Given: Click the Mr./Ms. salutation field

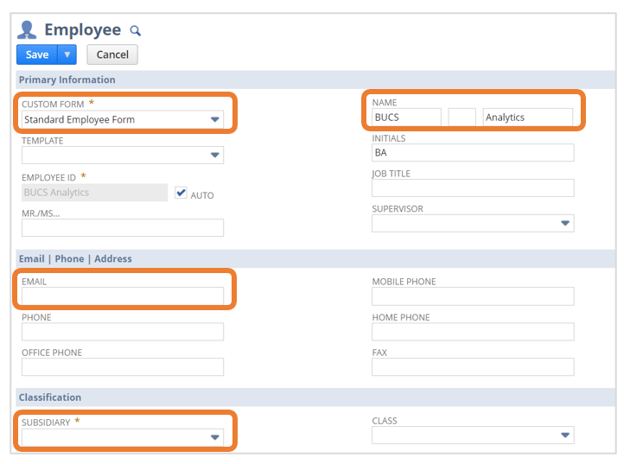Looking at the screenshot, I should click(x=122, y=228).
